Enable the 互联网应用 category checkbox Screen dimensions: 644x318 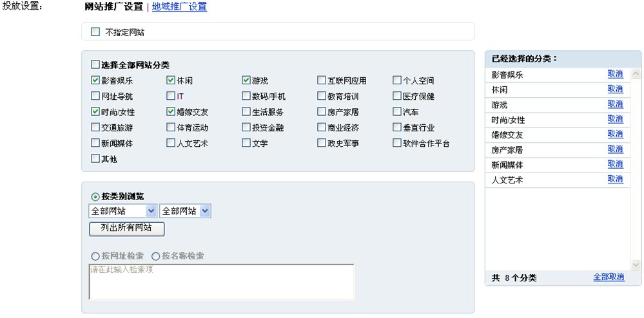[321, 80]
